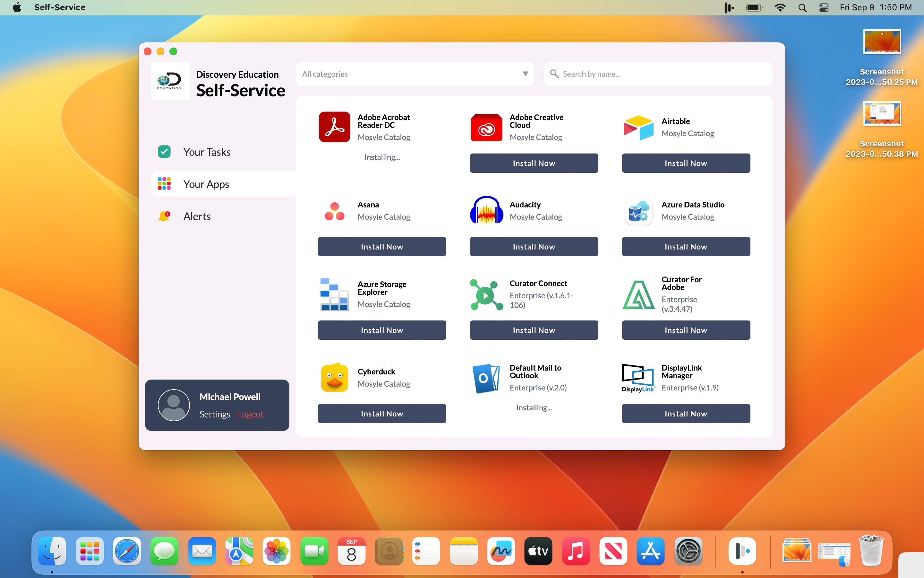Open the Alerts section
The image size is (924, 578).
[x=224, y=216]
